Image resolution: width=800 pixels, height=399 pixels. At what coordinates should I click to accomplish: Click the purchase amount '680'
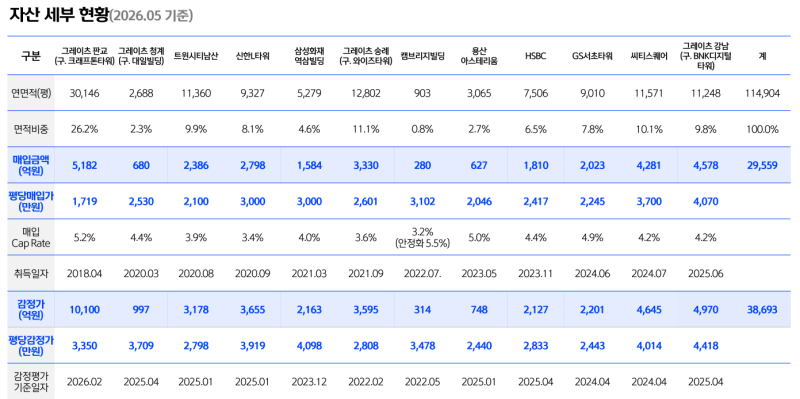tap(141, 165)
